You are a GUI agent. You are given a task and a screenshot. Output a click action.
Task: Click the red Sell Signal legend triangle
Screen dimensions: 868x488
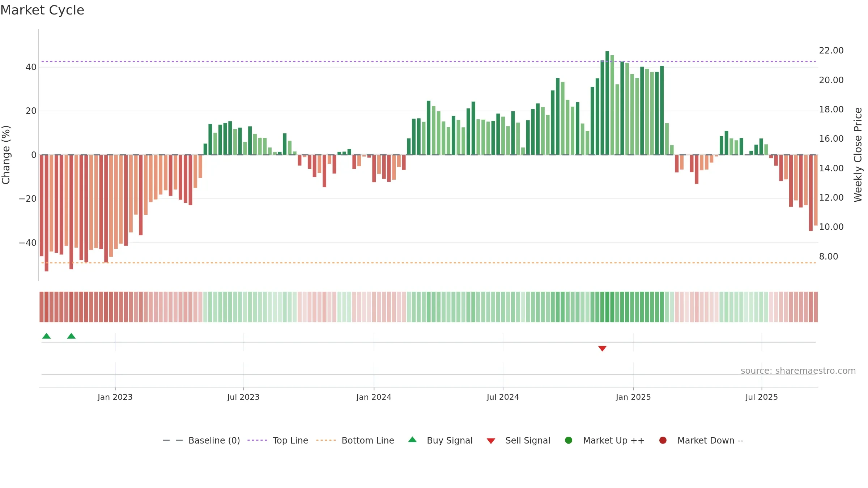491,441
